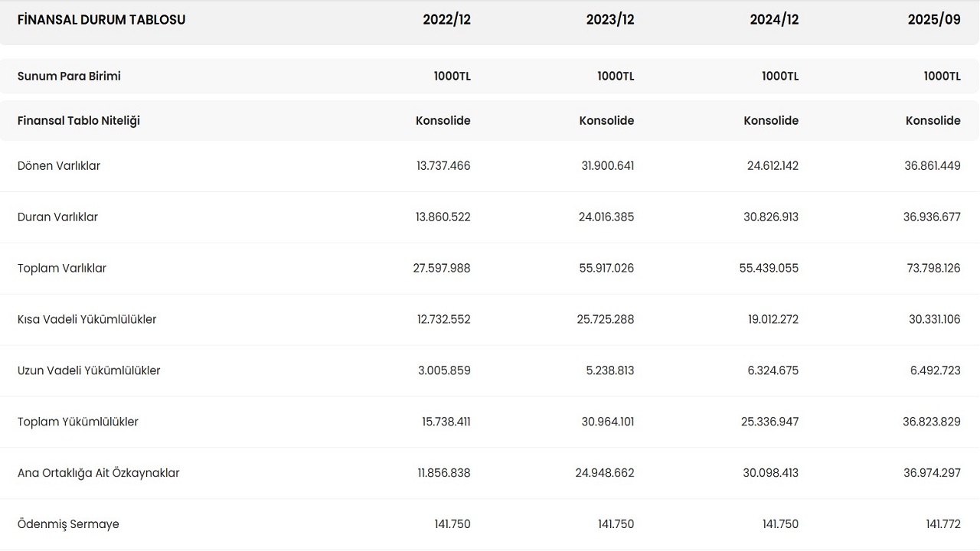
Task: Select the 2025/09 period header
Action: point(934,20)
